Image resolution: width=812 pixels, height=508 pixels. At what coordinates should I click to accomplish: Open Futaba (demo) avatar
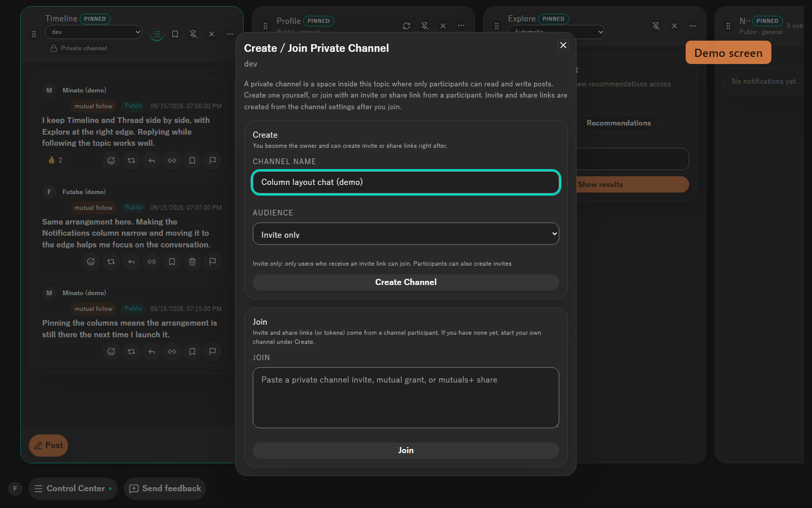click(x=49, y=192)
